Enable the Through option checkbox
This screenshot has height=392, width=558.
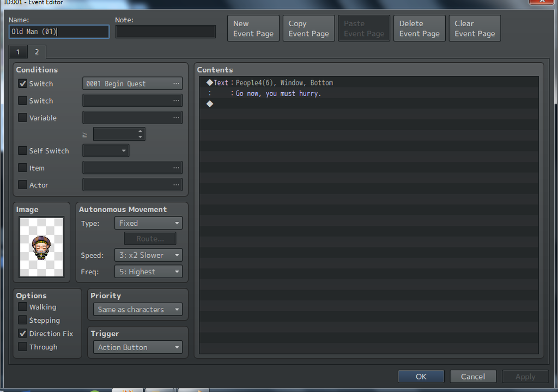[x=22, y=347]
